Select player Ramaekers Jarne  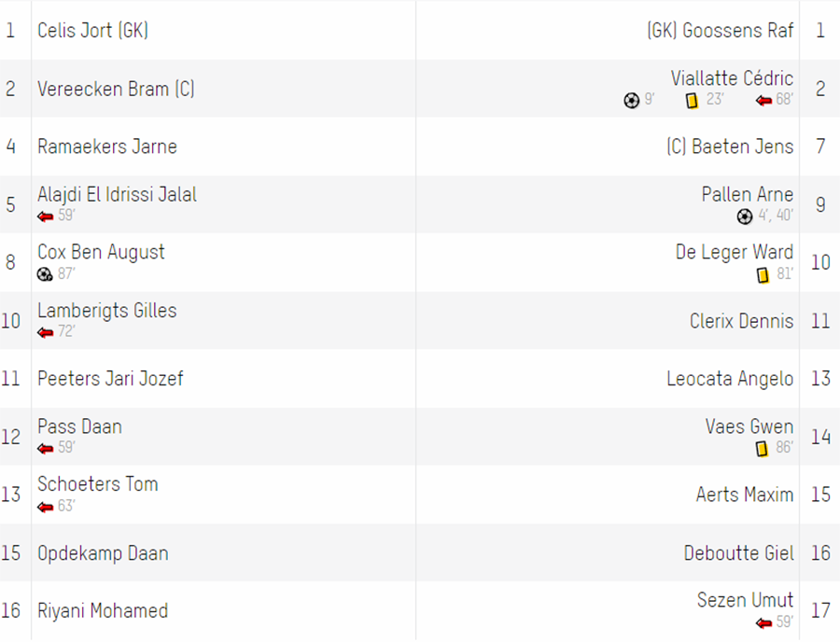point(107,147)
